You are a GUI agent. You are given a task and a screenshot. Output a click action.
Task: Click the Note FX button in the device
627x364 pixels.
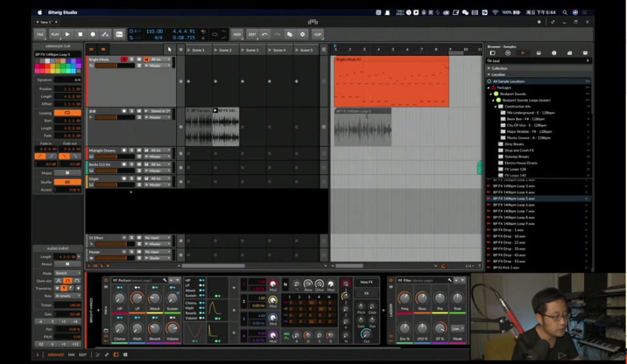(x=366, y=282)
